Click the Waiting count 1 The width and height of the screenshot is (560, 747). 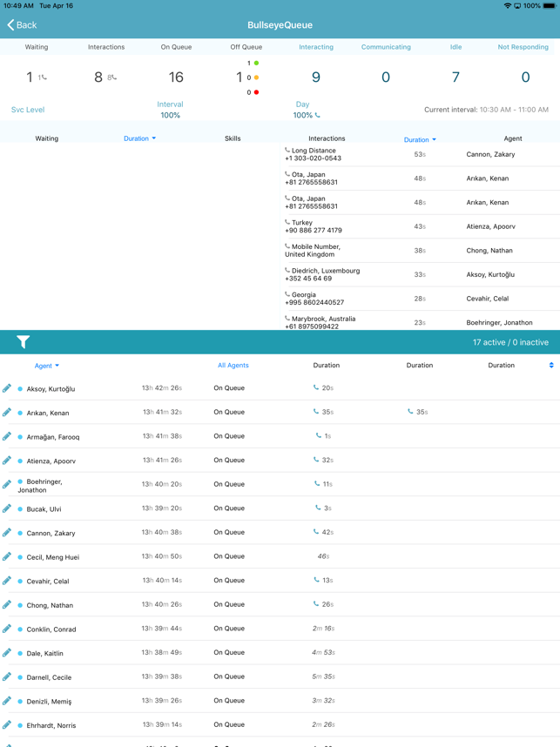click(x=30, y=77)
